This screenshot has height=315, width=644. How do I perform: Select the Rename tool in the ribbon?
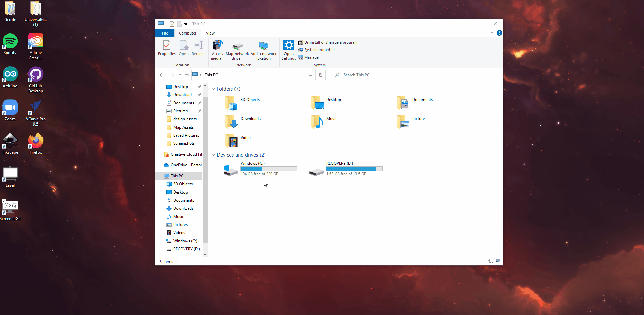tap(199, 48)
